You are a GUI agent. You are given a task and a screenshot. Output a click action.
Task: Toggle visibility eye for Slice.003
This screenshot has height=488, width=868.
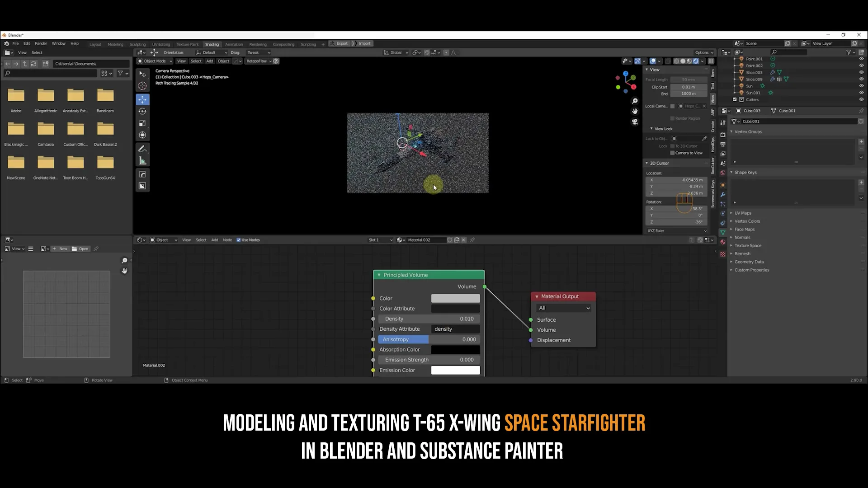click(x=861, y=72)
